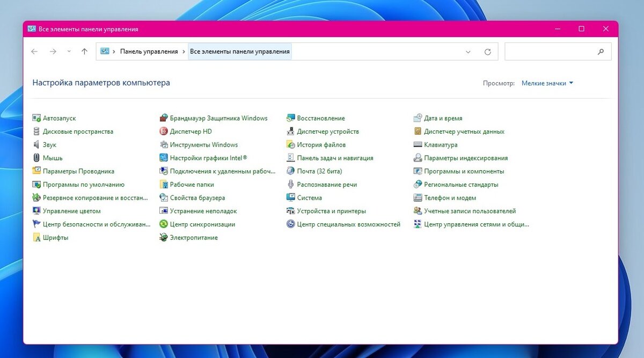Click the Распознавание речи microphone icon
This screenshot has height=358, width=644.
click(291, 185)
